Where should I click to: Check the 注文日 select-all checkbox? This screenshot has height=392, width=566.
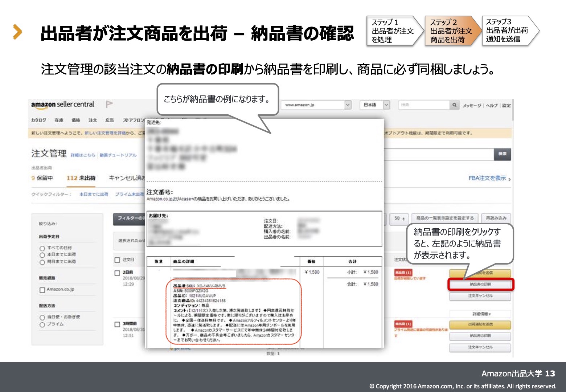[117, 260]
